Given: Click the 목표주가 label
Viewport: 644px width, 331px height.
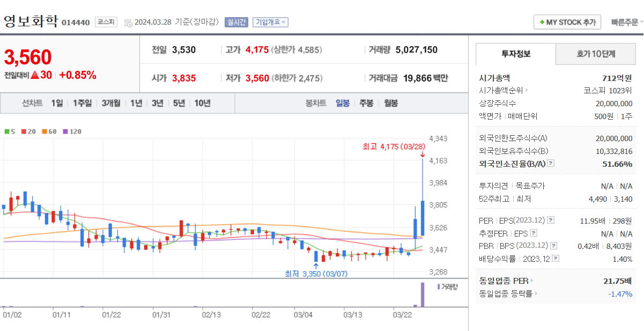Looking at the screenshot, I should [530, 186].
